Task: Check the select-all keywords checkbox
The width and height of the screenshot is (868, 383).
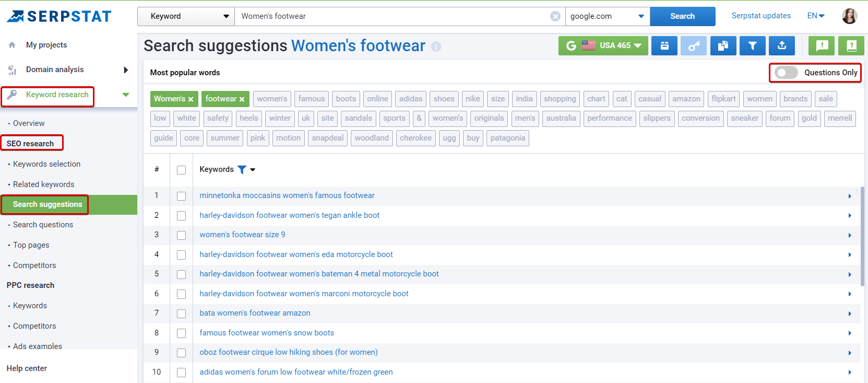Action: 181,170
